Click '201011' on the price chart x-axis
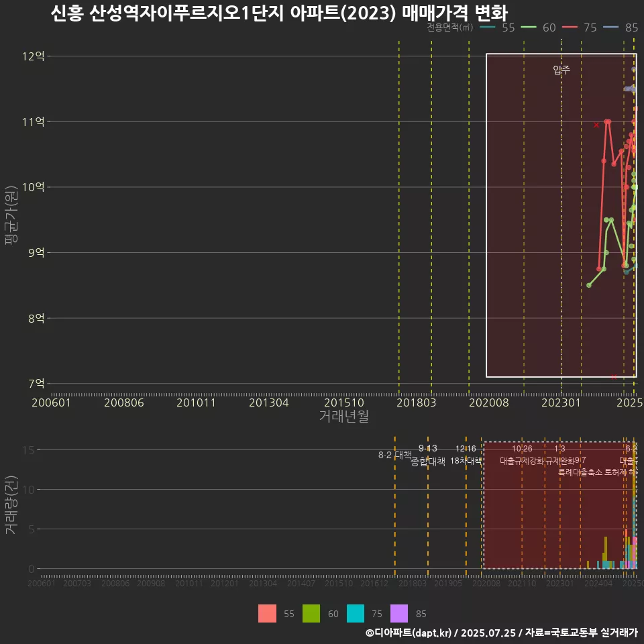 pyautogui.click(x=197, y=402)
